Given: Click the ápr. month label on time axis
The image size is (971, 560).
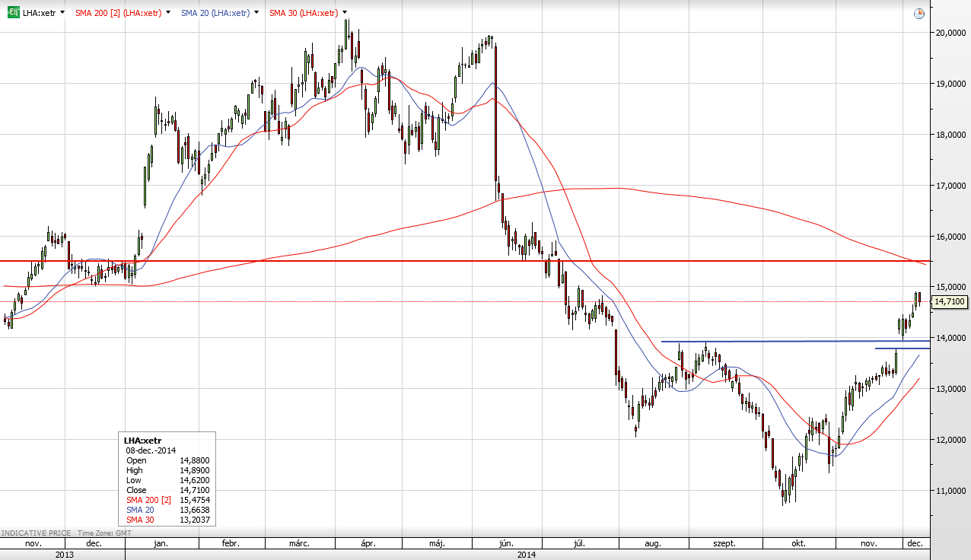Looking at the screenshot, I should point(368,544).
